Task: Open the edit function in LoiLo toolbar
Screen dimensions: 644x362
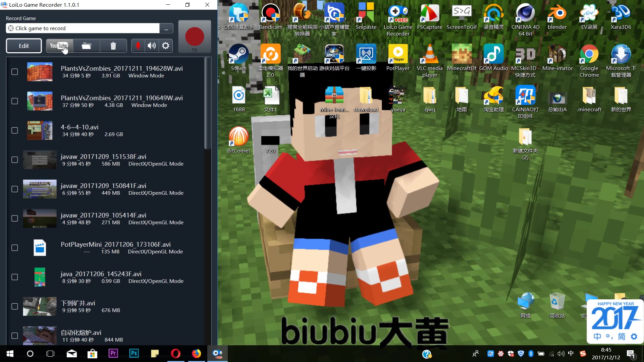Action: tap(23, 46)
